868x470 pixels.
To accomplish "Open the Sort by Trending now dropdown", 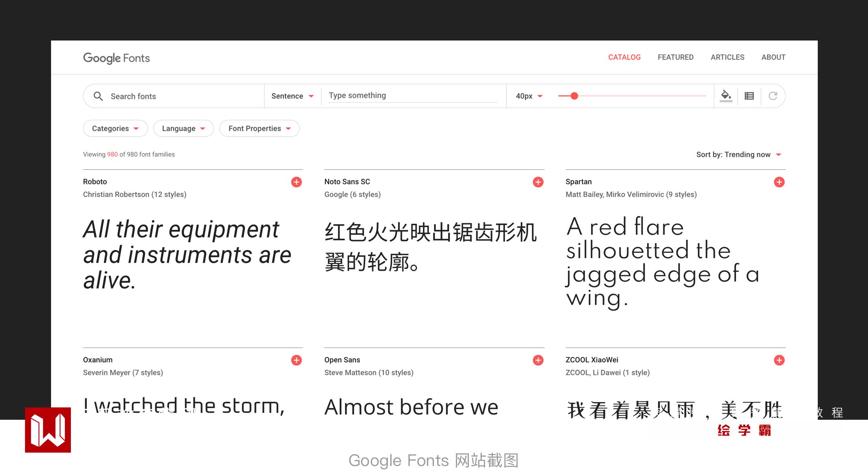I will pos(738,154).
